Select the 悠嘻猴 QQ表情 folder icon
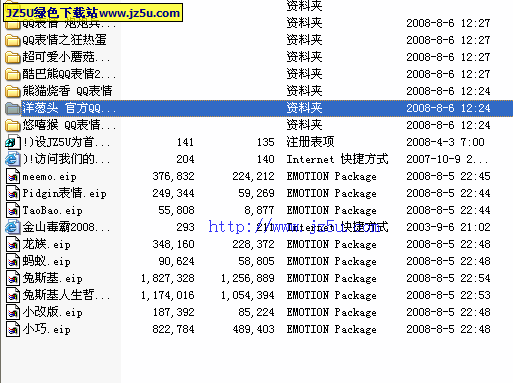The width and height of the screenshot is (513, 383). click(13, 125)
